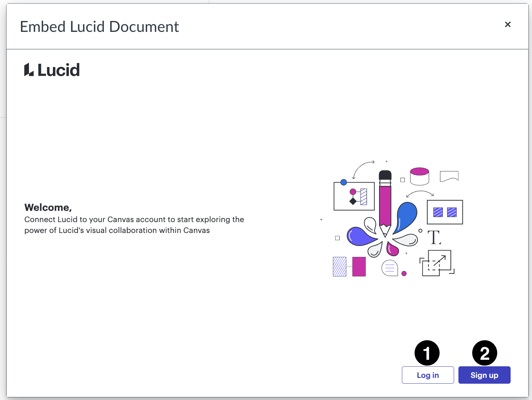Click the magenta pencil illustration

[x=385, y=203]
